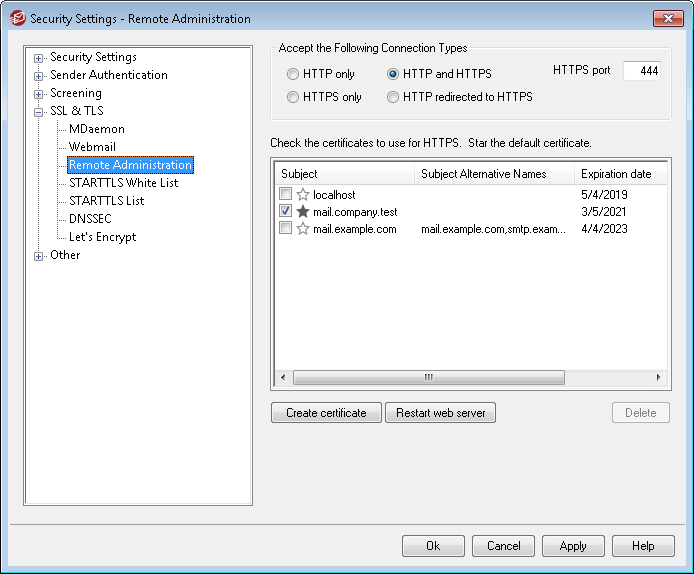Enable the mail.example.com certificate checkbox
Viewport: 694px width, 574px height.
pos(286,229)
